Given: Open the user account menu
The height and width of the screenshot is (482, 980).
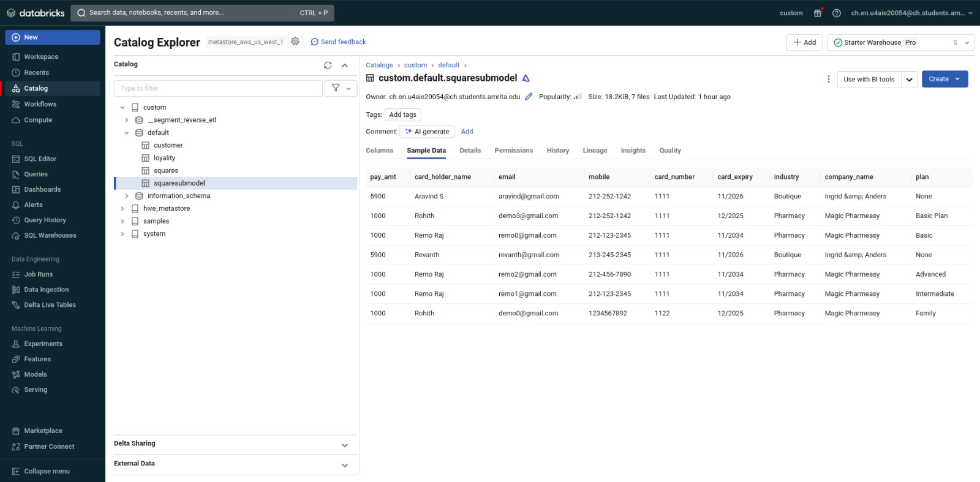Looking at the screenshot, I should (911, 13).
